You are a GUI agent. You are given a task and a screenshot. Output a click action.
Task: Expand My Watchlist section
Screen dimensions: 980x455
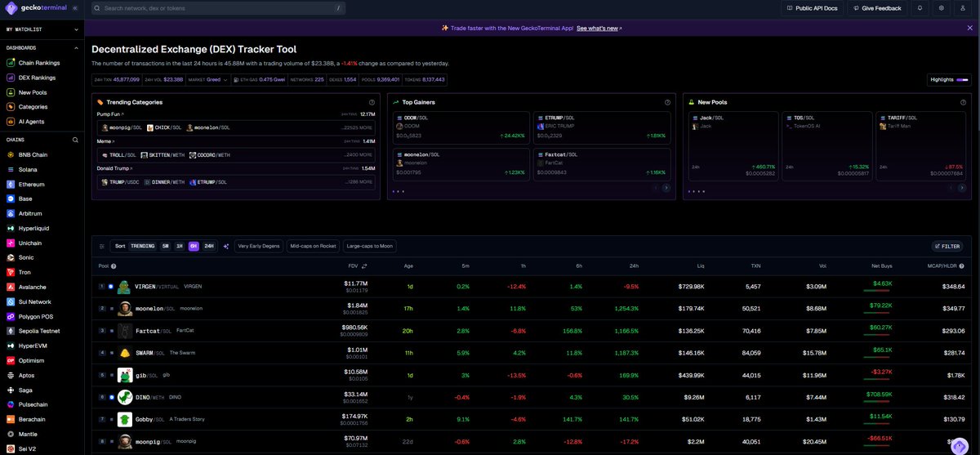[41, 29]
